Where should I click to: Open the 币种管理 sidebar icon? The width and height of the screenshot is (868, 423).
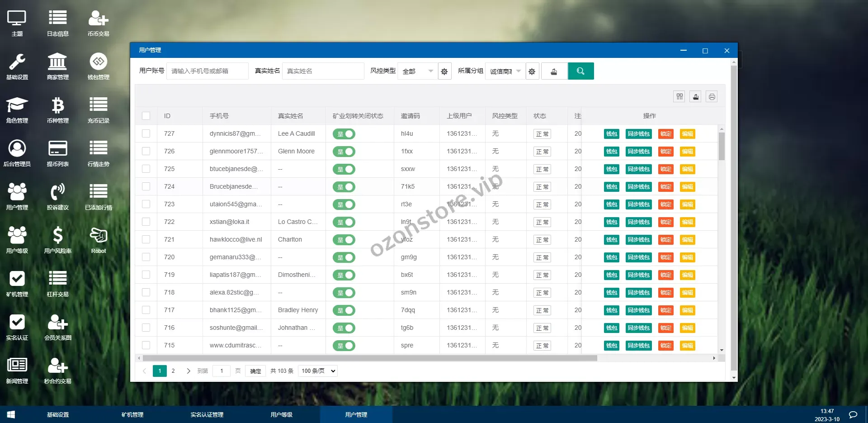58,109
